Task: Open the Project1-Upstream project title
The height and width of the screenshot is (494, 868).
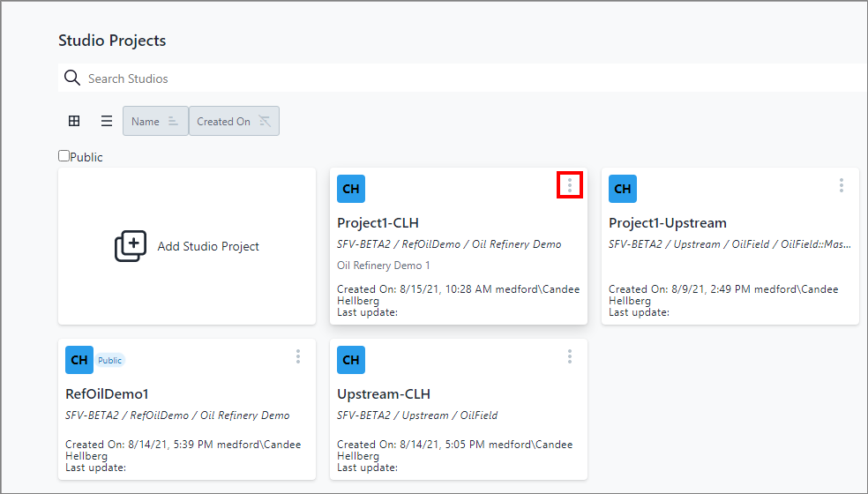Action: pos(668,223)
